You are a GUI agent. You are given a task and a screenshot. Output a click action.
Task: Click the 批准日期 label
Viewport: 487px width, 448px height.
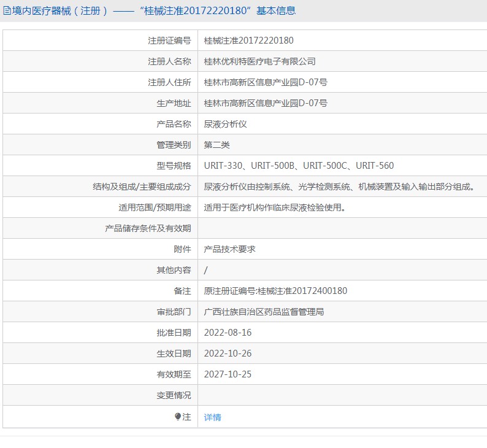point(174,333)
